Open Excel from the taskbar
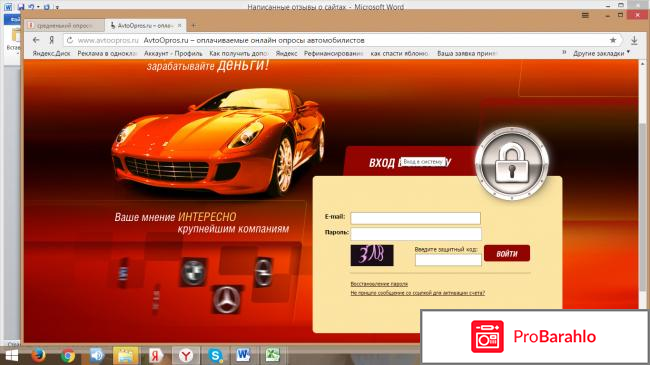This screenshot has width=650, height=365. coord(273,355)
